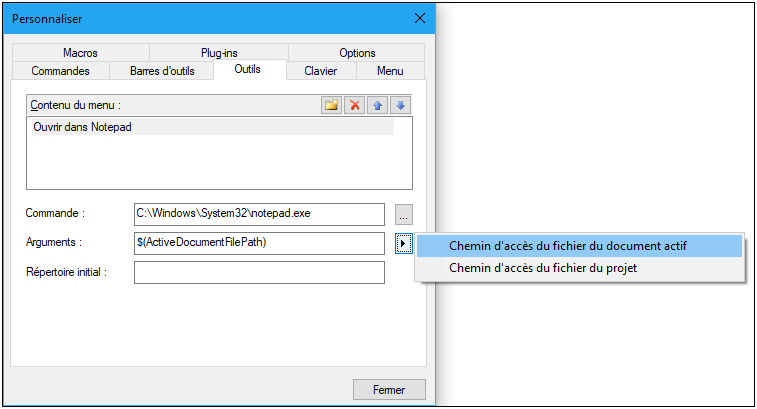Click into the Répertoire initial field

pos(259,272)
